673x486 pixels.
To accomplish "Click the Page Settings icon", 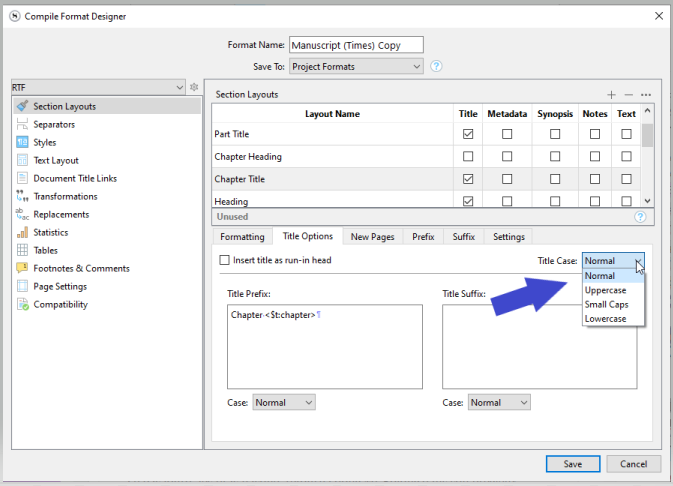I will coord(22,286).
